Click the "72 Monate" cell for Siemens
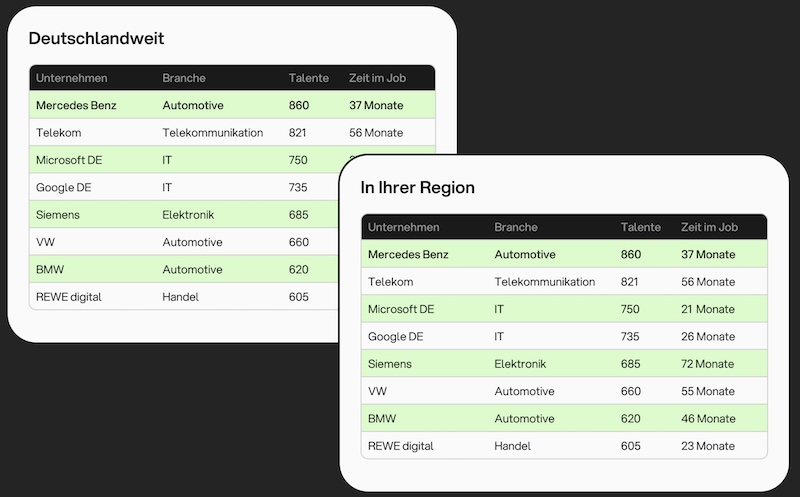The image size is (800, 497). tap(707, 364)
